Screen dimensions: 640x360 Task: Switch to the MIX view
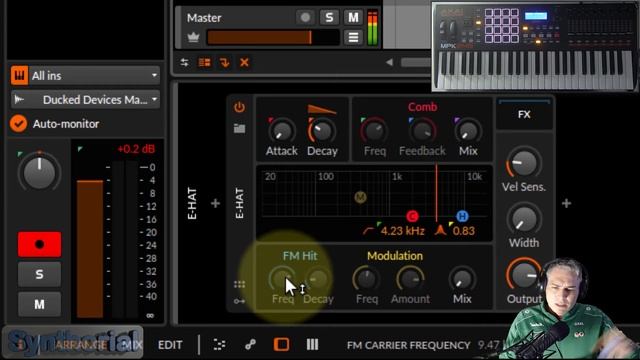point(132,345)
